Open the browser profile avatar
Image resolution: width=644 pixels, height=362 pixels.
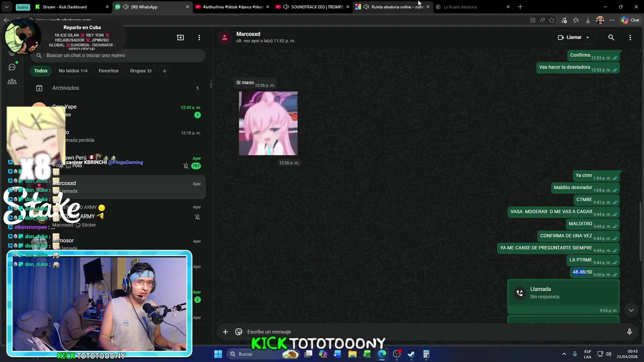pos(600,20)
